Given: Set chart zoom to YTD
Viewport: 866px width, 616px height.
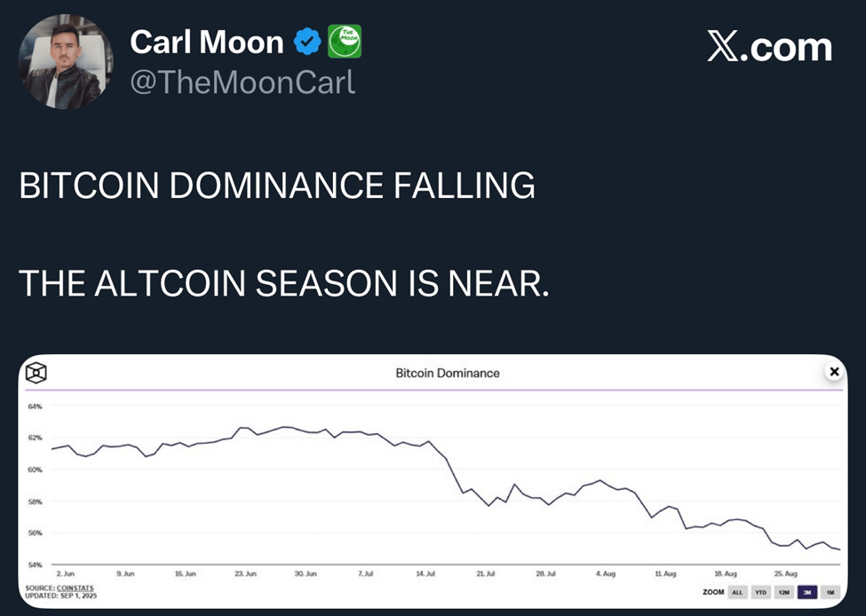Looking at the screenshot, I should (761, 592).
